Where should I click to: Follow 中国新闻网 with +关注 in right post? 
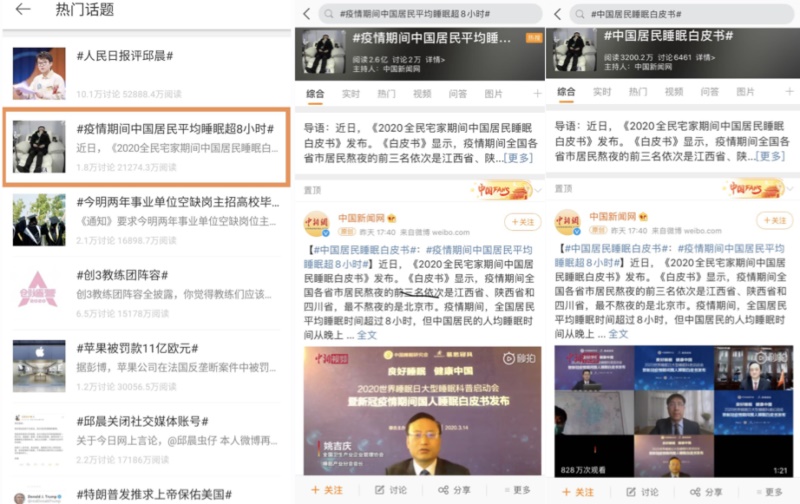point(774,220)
